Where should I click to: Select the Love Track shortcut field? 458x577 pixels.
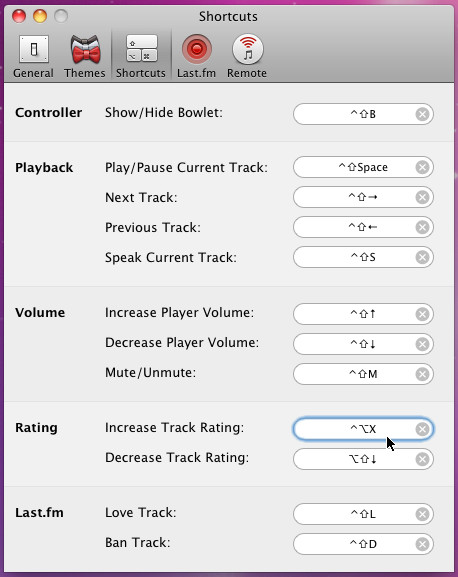tap(363, 514)
